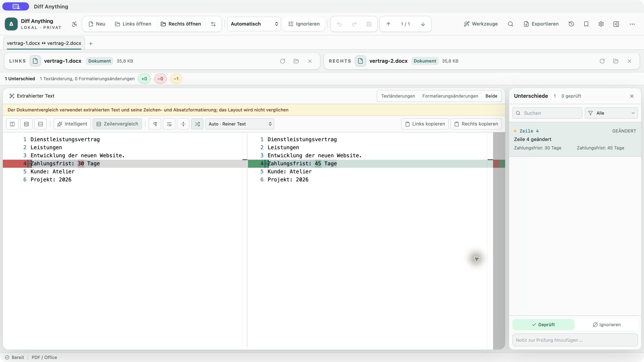Screen dimensions: 644x362
Task: Toggle paragraph marks display
Action: [x=155, y=124]
